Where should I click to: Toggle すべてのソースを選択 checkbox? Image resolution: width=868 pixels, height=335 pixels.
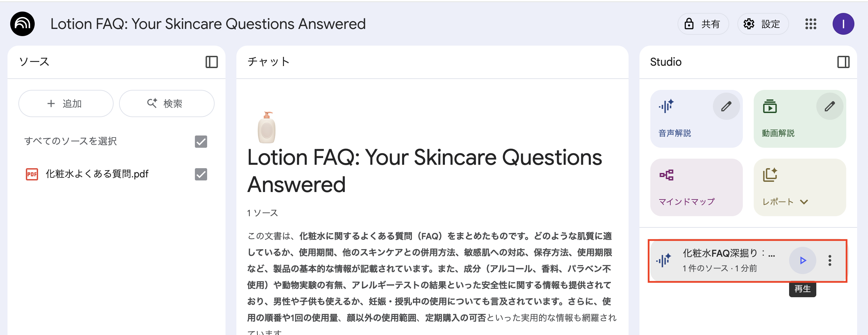[x=201, y=141]
